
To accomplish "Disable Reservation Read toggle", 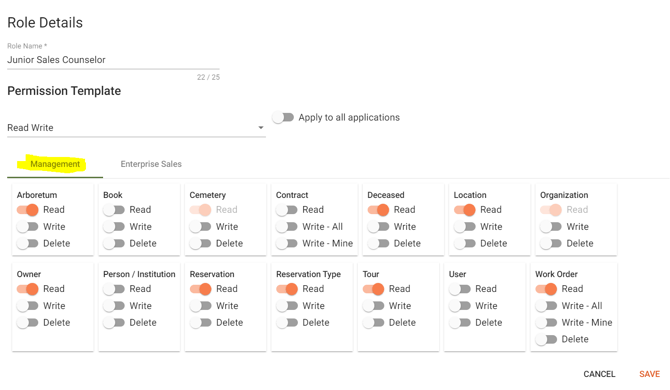I will click(x=201, y=289).
